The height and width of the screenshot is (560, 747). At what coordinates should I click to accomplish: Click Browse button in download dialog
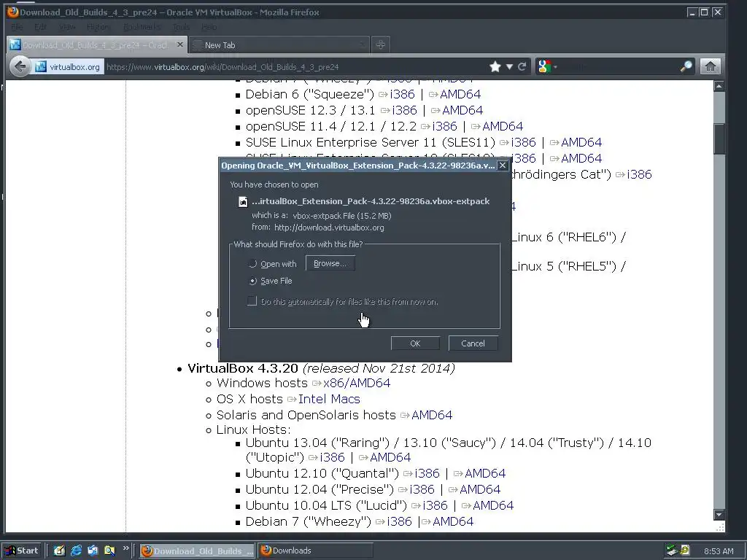pos(330,263)
